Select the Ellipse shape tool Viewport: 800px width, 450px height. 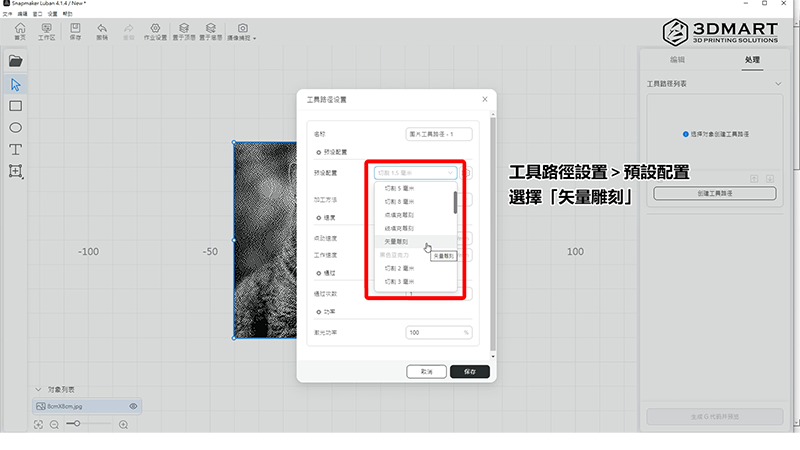pyautogui.click(x=16, y=127)
